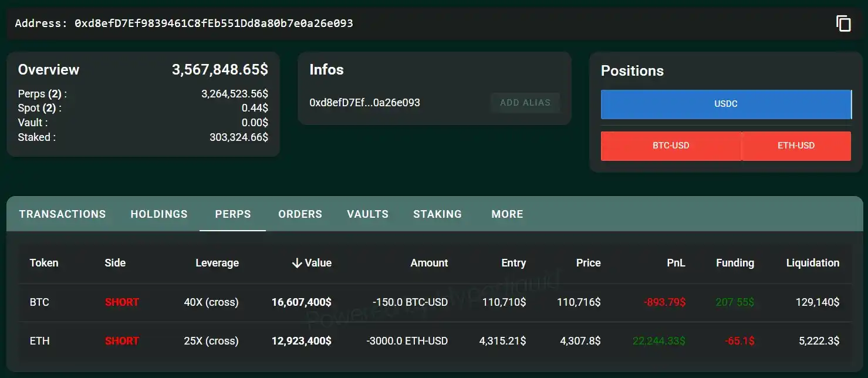Click the shortened address in Infos panel
868x378 pixels.
[x=364, y=102]
